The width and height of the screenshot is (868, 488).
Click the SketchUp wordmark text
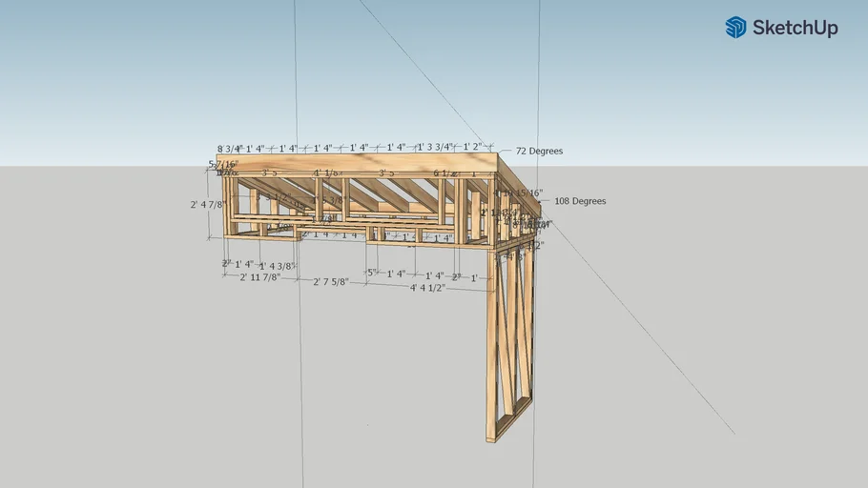[795, 29]
